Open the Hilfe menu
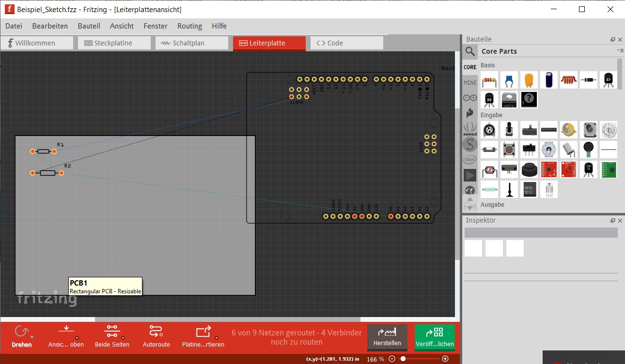This screenshot has width=625, height=364. point(219,26)
